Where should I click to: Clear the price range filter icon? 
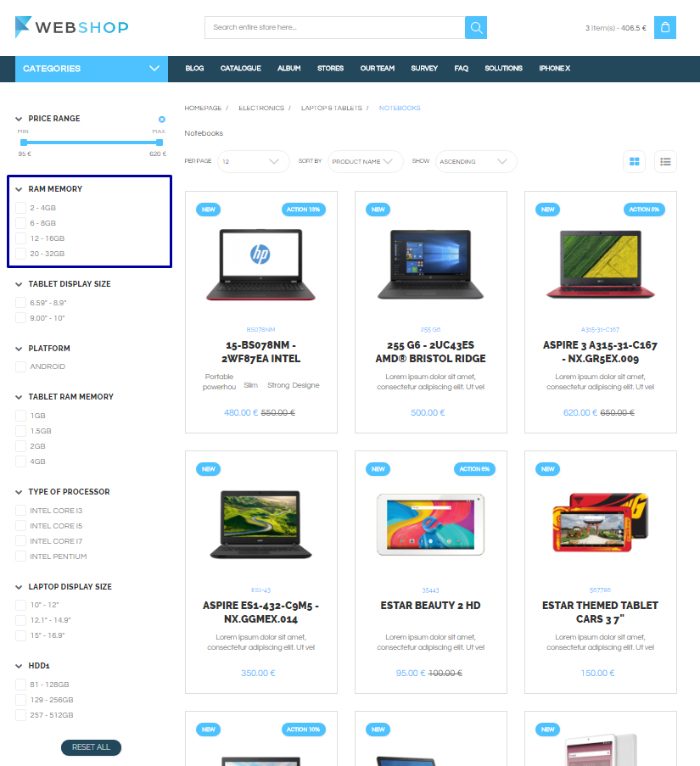(x=162, y=120)
